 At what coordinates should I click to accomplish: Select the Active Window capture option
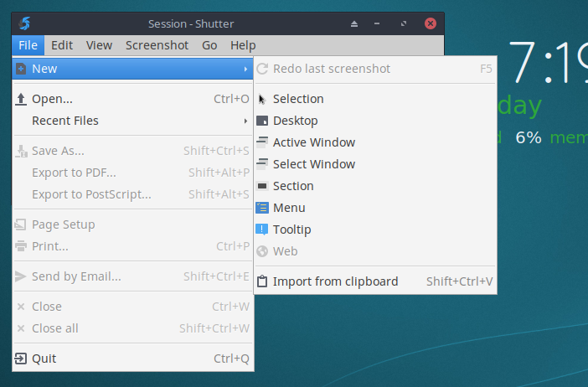pyautogui.click(x=375, y=142)
